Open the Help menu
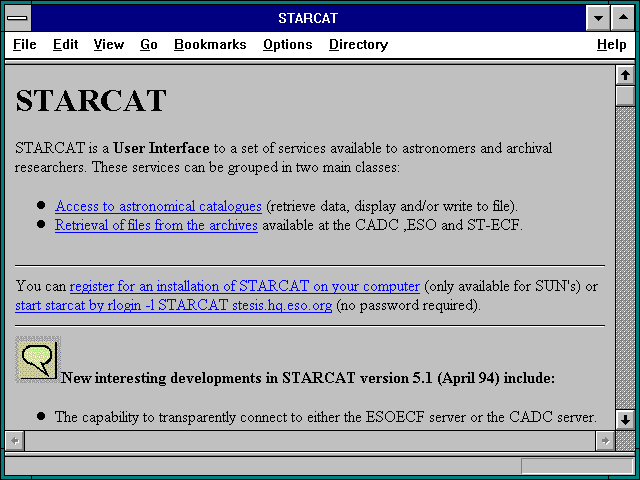Screen dimensions: 640x480 (611, 44)
